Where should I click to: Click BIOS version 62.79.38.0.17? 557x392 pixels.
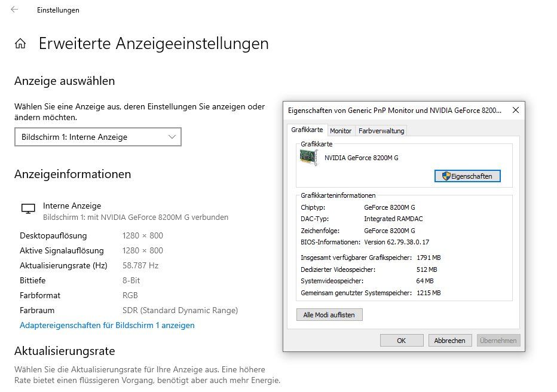click(x=408, y=242)
